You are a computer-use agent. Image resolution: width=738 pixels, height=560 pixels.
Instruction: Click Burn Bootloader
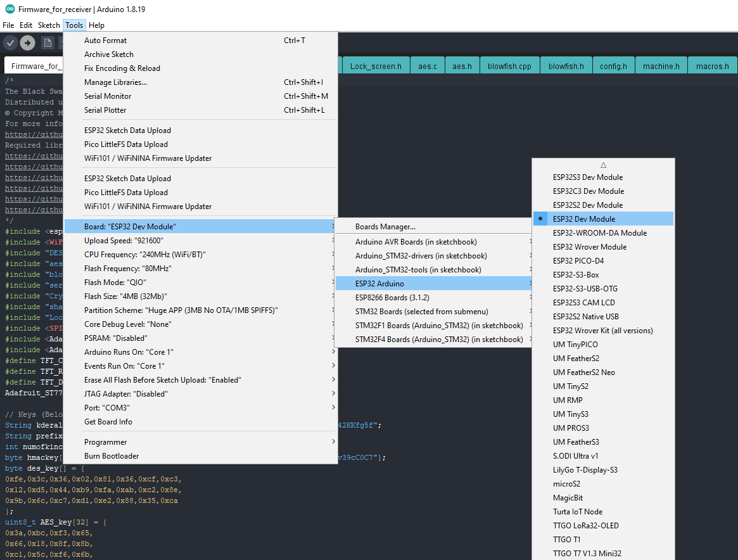(201, 456)
